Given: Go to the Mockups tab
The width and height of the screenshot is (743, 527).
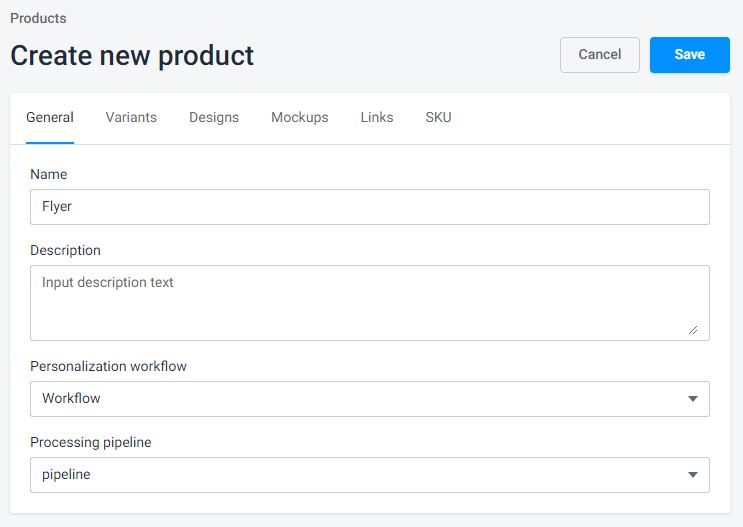Looking at the screenshot, I should point(299,117).
